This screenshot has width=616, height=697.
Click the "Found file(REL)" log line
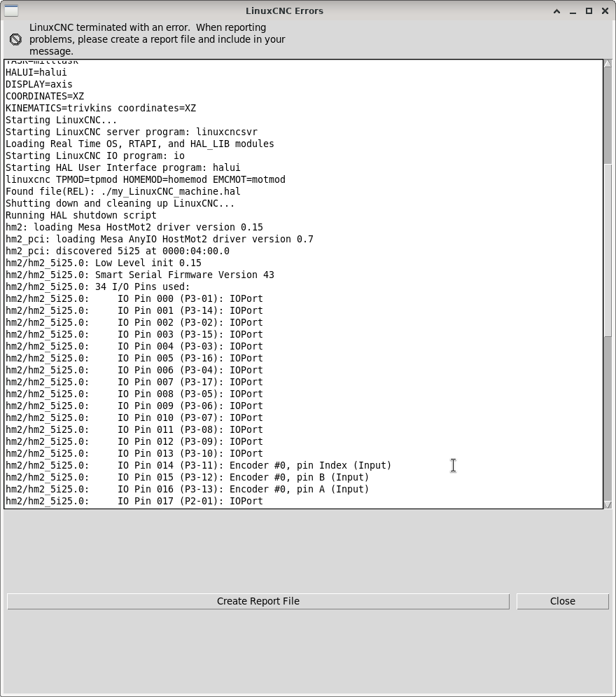[122, 191]
